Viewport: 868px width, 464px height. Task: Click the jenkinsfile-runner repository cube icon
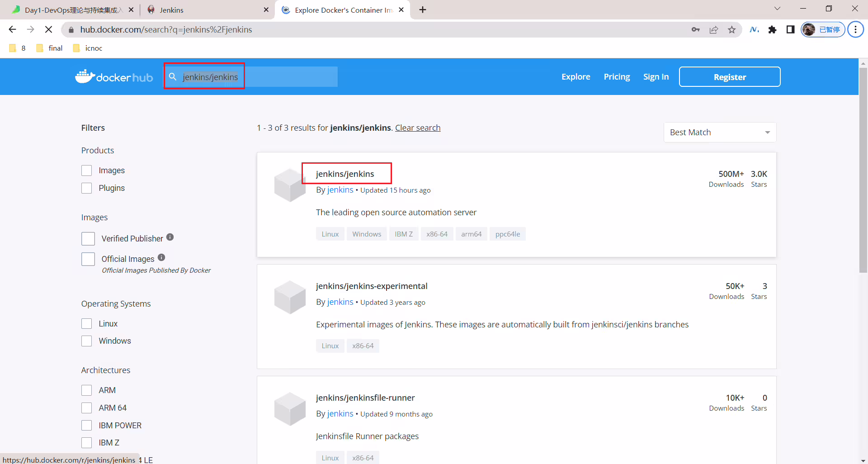pos(290,409)
